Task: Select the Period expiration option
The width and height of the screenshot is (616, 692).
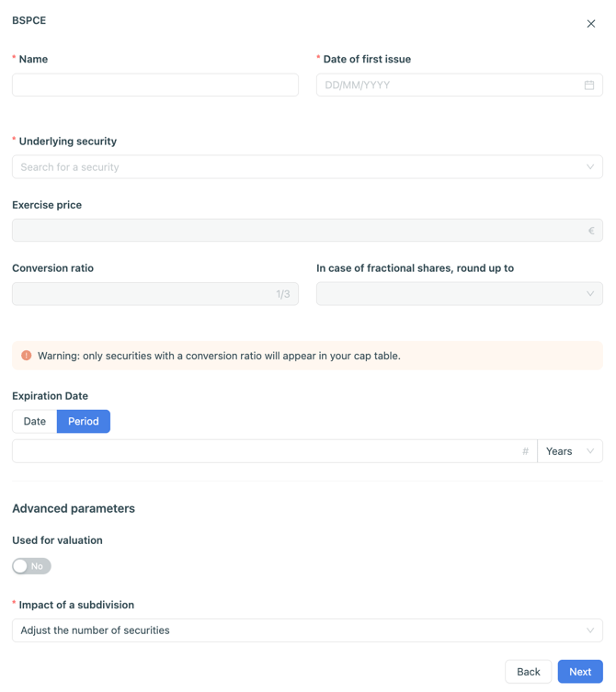Action: click(x=84, y=422)
